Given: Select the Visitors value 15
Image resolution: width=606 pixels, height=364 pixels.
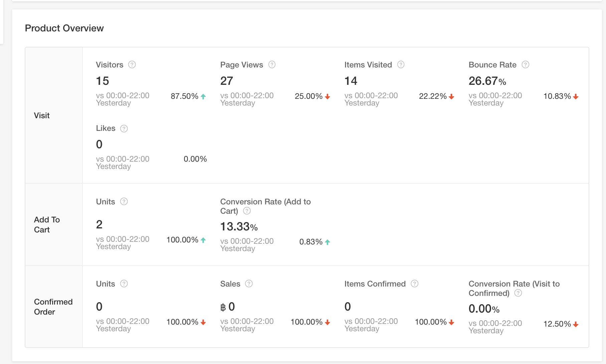Looking at the screenshot, I should click(103, 81).
